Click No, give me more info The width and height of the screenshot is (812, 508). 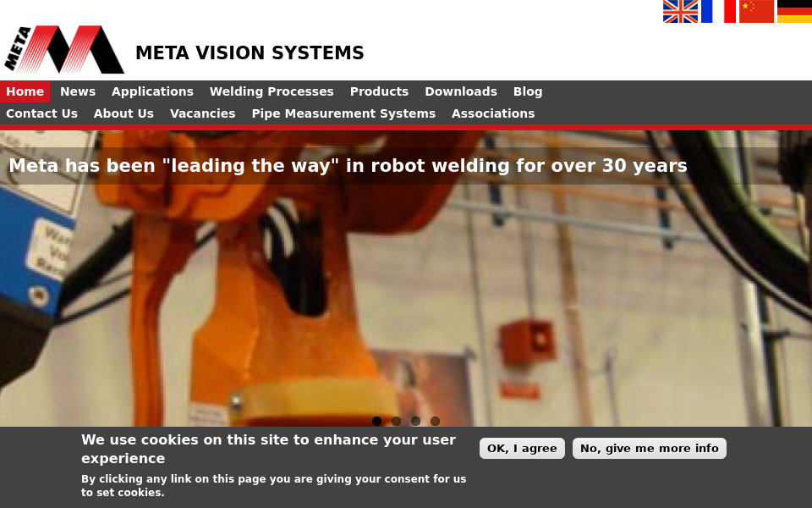(649, 448)
